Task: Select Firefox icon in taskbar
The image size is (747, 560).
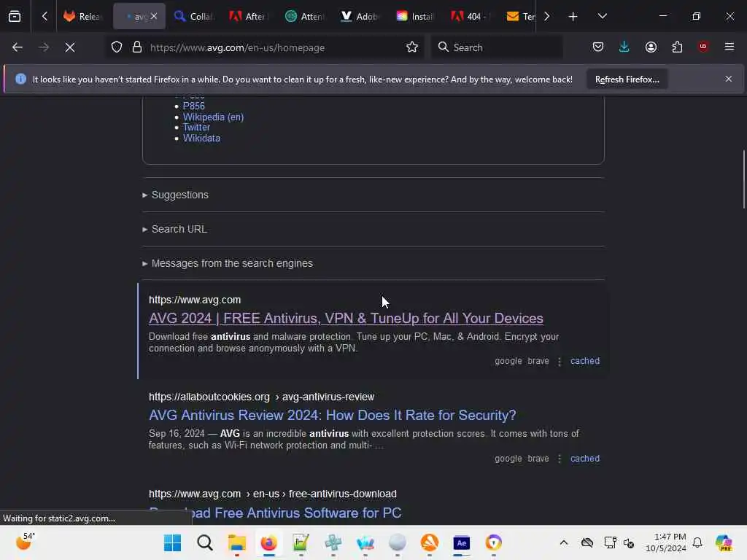Action: point(268,542)
